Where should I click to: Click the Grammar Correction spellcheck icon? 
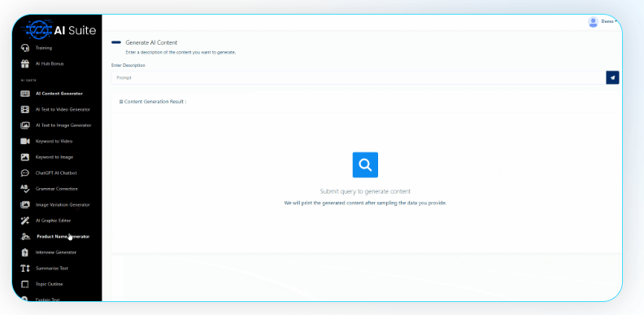coord(25,189)
